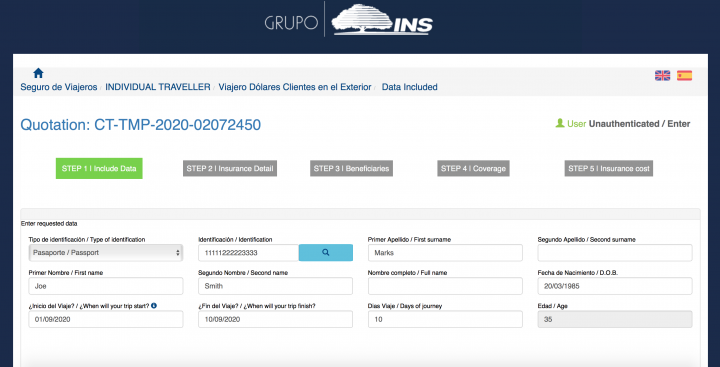Image resolution: width=720 pixels, height=367 pixels.
Task: Go to STEP 3 Beneficiaries tab
Action: click(x=351, y=169)
